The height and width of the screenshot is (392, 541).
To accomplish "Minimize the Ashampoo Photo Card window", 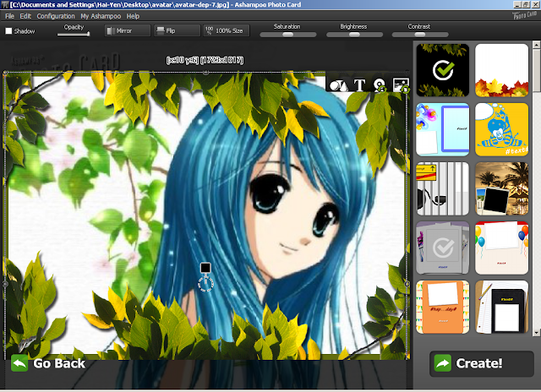I will point(516,4).
